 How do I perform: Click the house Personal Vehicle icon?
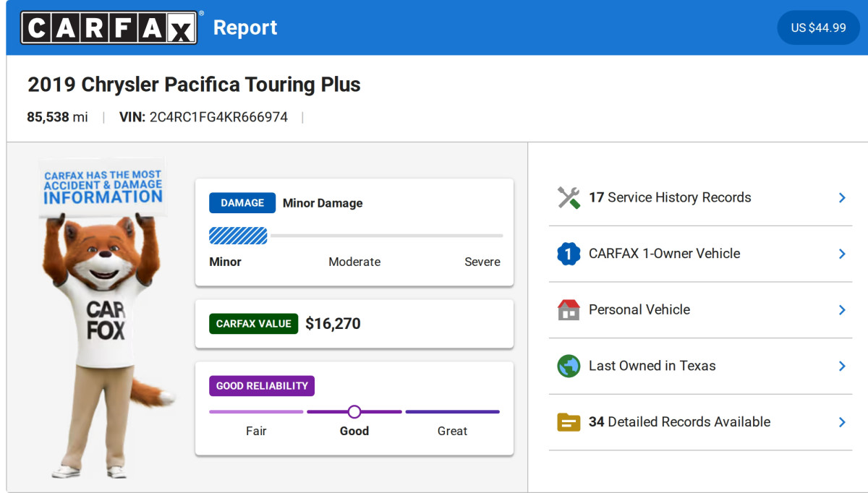[x=569, y=309]
